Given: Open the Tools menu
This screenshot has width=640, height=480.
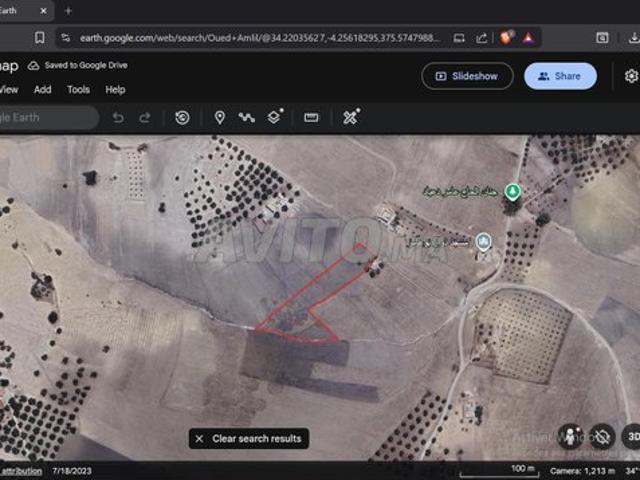Looking at the screenshot, I should pos(78,89).
